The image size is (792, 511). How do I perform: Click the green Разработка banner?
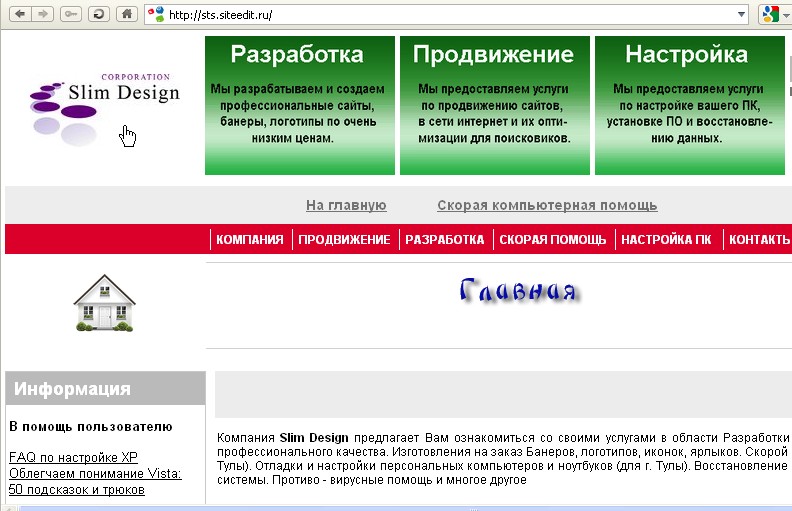pyautogui.click(x=297, y=106)
